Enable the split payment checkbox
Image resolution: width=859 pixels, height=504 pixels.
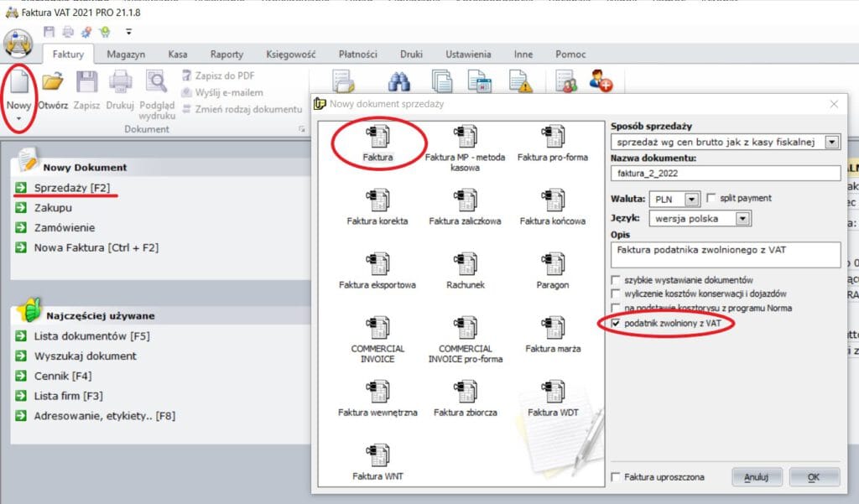[x=712, y=199]
